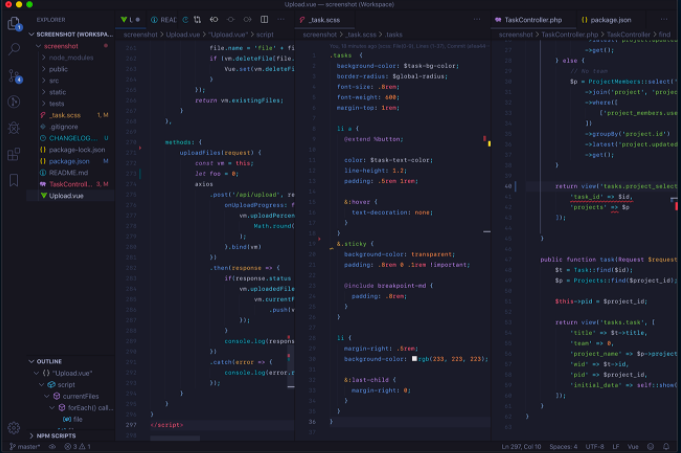Open More Actions ellipsis of _task.scss editor group
This screenshot has width=681, height=453.
477,20
